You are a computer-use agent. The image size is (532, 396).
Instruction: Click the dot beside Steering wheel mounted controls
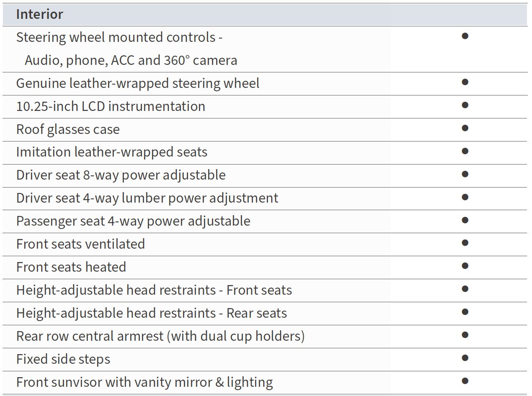(x=465, y=36)
